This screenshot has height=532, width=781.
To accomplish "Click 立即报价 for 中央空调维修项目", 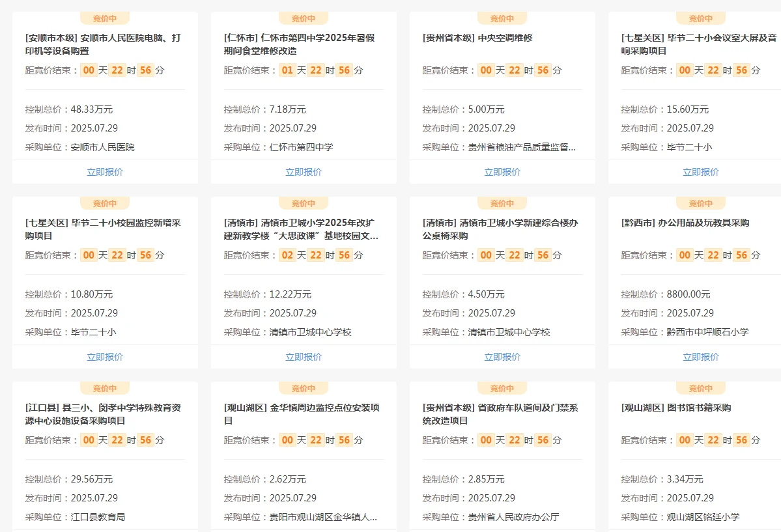I will pos(502,171).
